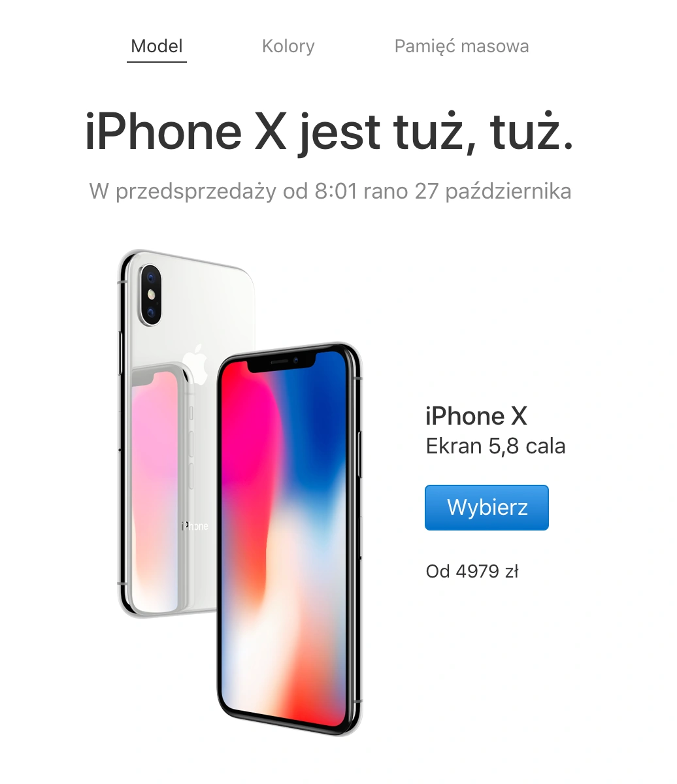Image resolution: width=677 pixels, height=784 pixels.
Task: Switch to the Kolory tab
Action: point(288,46)
